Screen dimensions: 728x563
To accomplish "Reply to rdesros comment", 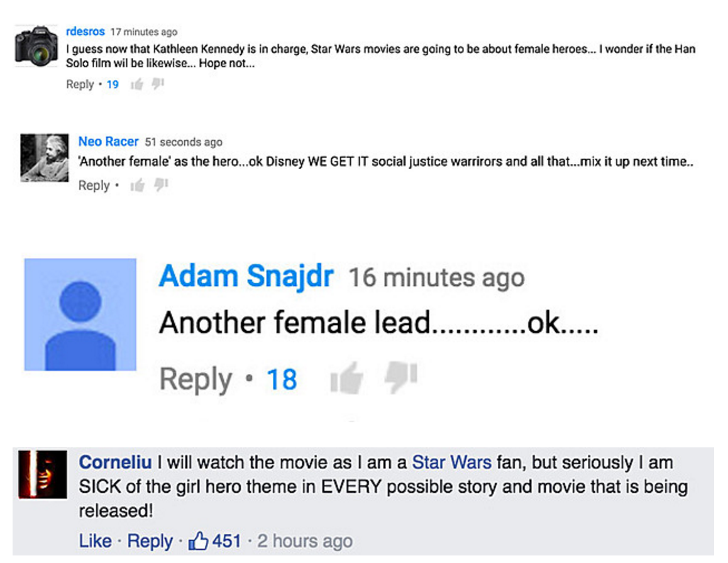I will 80,84.
